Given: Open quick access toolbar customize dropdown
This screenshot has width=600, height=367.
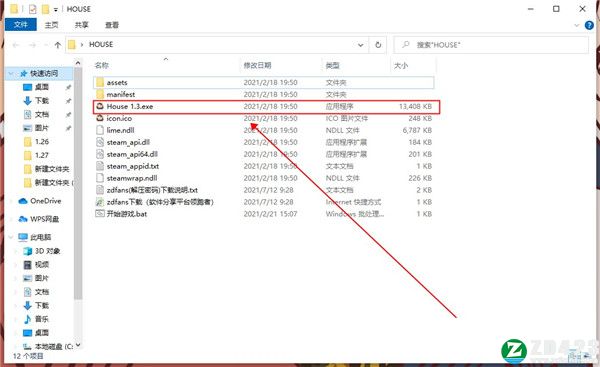Looking at the screenshot, I should click(x=55, y=10).
